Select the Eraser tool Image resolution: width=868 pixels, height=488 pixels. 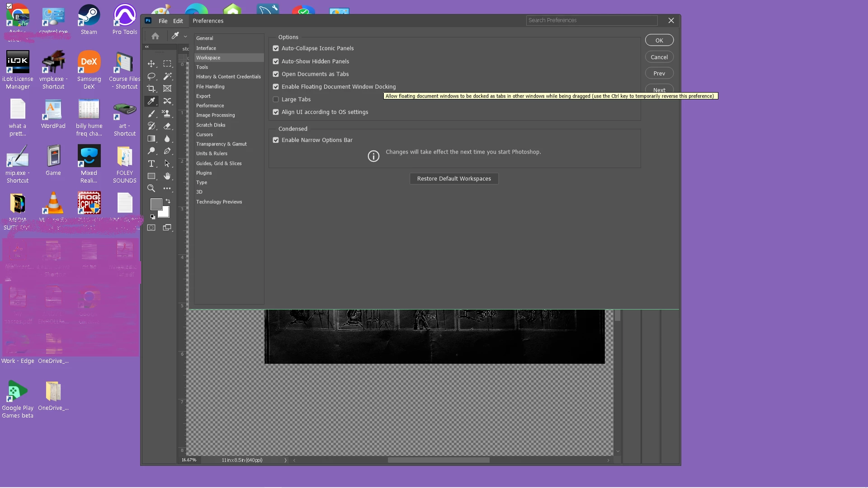click(x=167, y=126)
